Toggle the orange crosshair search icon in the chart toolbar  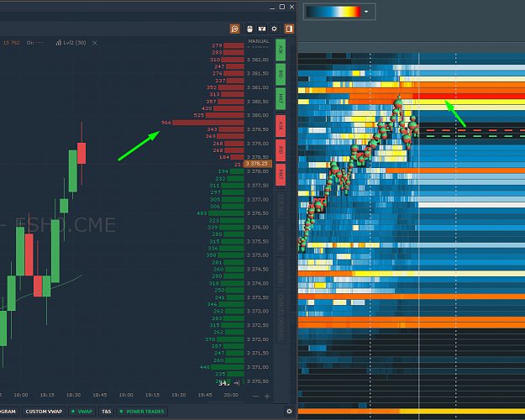pos(234,29)
